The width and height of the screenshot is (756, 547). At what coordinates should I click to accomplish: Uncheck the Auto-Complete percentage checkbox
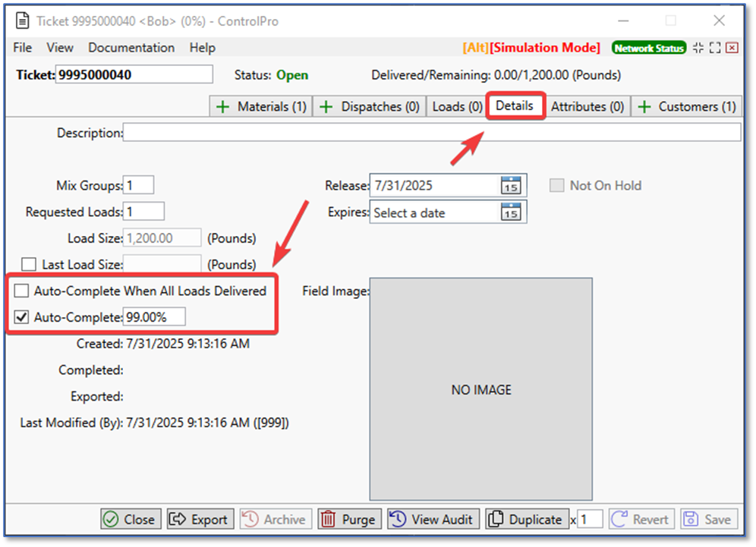click(x=22, y=317)
